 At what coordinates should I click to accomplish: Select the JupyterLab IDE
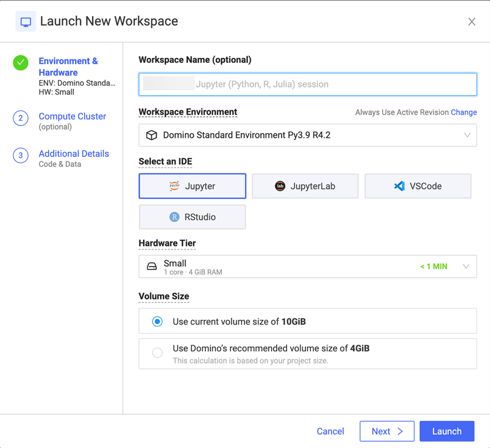305,186
